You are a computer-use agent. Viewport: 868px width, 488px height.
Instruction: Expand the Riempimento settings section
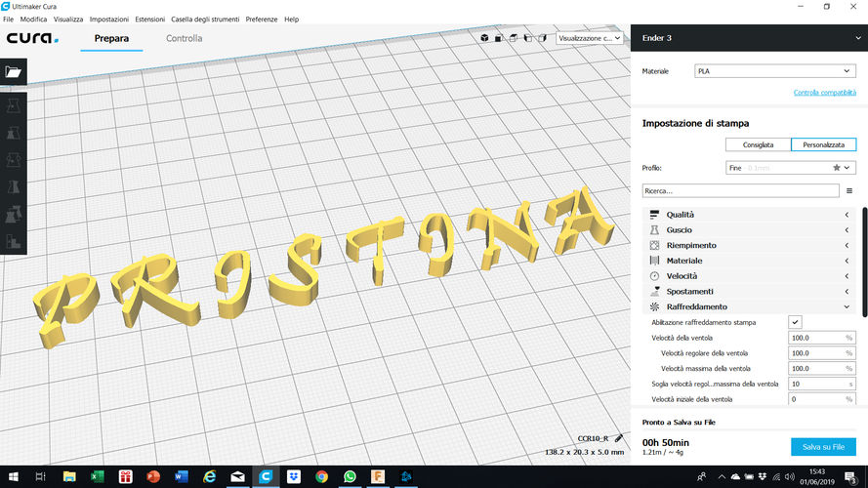coord(749,245)
